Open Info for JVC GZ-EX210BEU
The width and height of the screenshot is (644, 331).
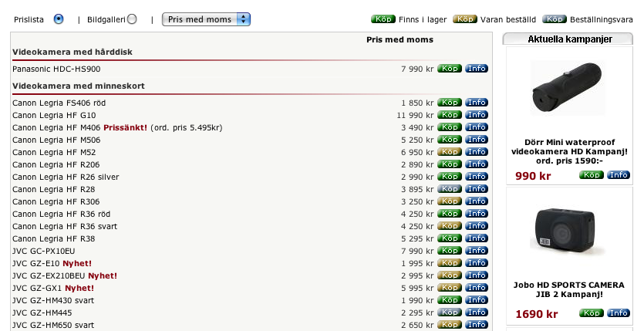(x=477, y=275)
